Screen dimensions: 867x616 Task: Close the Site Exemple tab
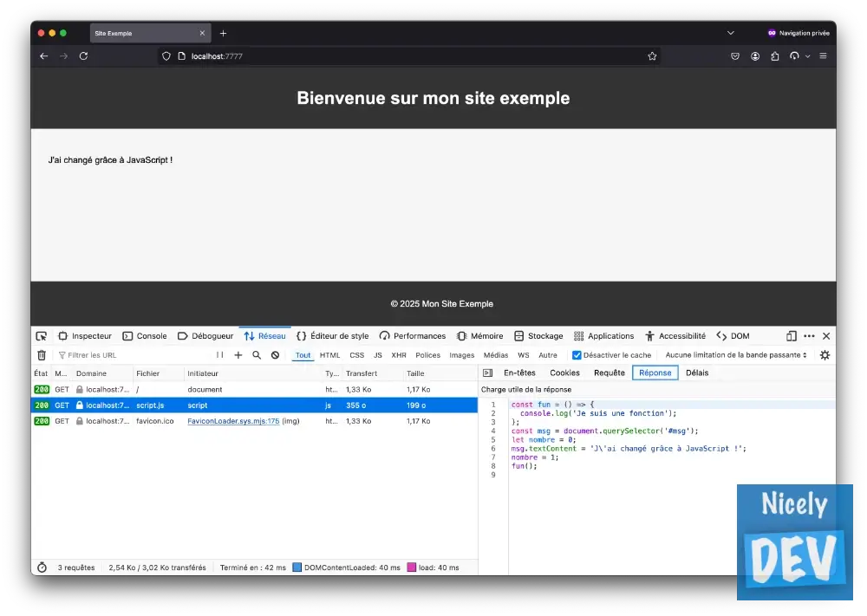coord(202,33)
